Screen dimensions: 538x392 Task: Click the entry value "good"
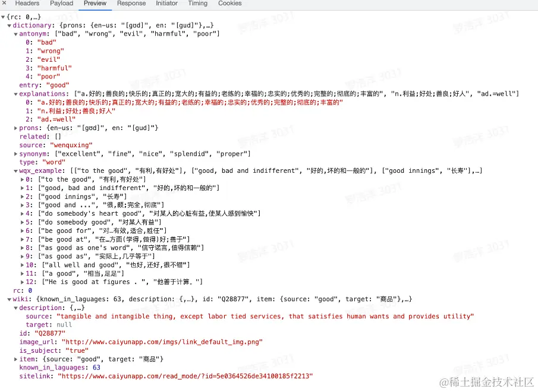pyautogui.click(x=57, y=86)
